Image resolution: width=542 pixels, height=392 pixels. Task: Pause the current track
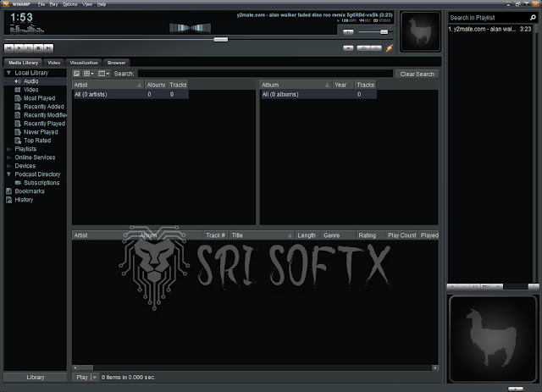click(x=29, y=48)
